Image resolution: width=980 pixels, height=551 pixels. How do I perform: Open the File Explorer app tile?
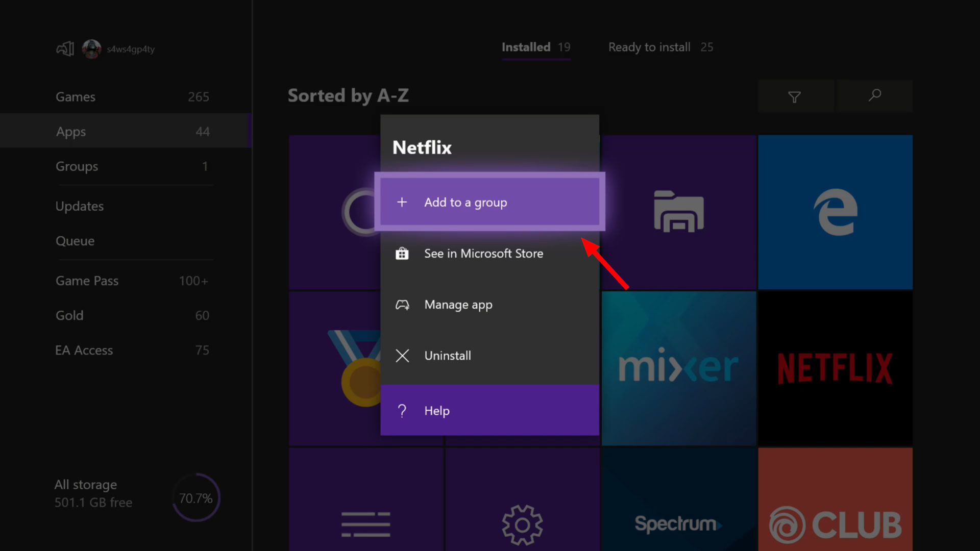coord(678,212)
